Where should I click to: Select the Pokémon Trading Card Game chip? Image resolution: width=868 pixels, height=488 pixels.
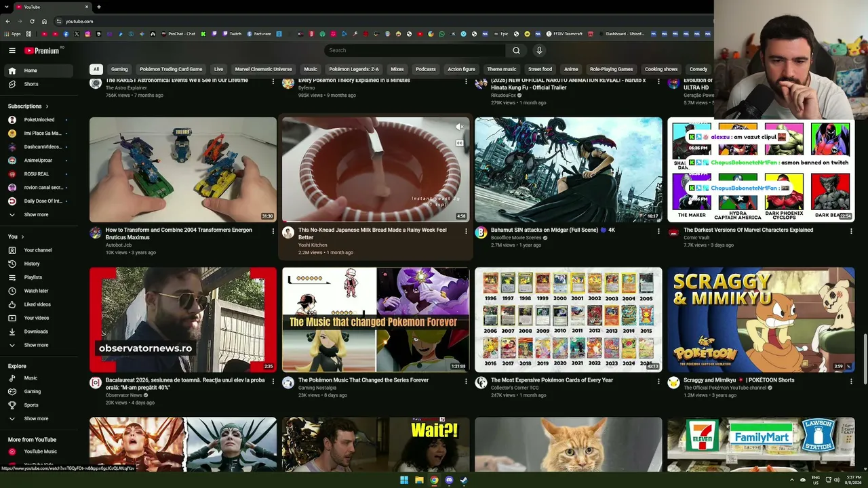point(171,69)
